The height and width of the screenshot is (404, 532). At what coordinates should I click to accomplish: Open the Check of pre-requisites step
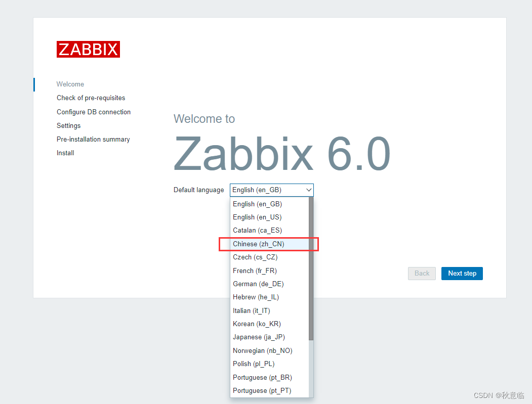pos(91,98)
